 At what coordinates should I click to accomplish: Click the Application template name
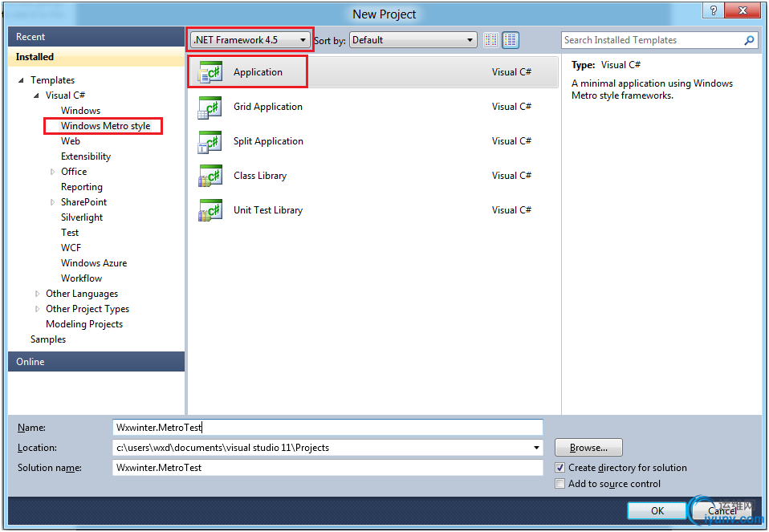(258, 72)
